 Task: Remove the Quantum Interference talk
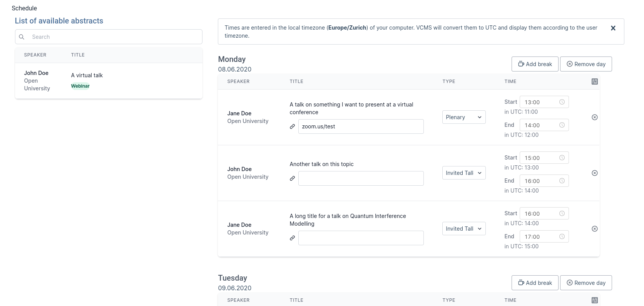[x=595, y=229]
